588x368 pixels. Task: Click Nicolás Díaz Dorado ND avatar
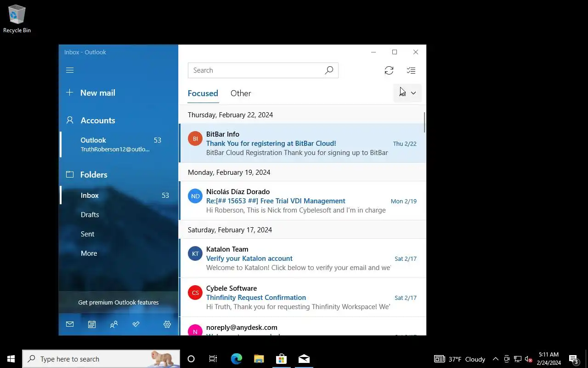coord(195,196)
